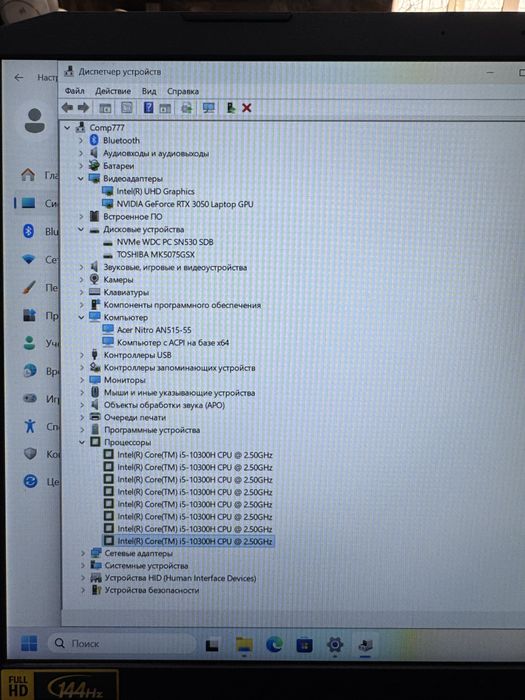Open the Действие menu
Image resolution: width=525 pixels, height=700 pixels.
pos(113,91)
